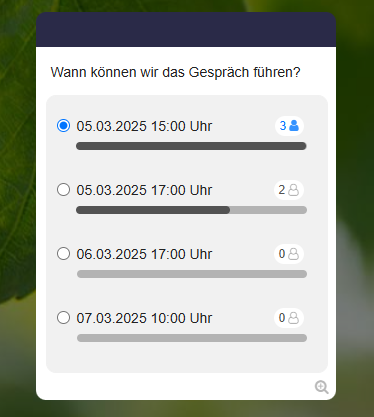Pick the 07.03.2025 10:00 Uhr radio option
This screenshot has width=374, height=417.
(63, 318)
